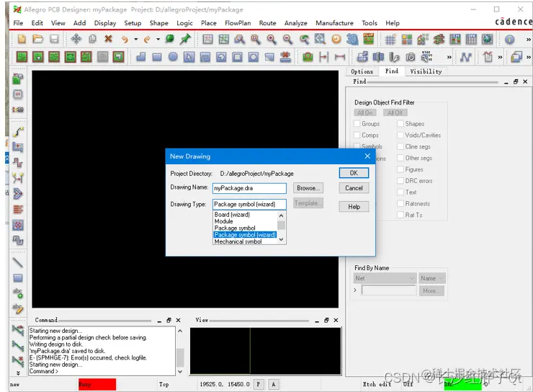
Task: Click the Zoom In magnifier icon
Action: tap(272, 39)
